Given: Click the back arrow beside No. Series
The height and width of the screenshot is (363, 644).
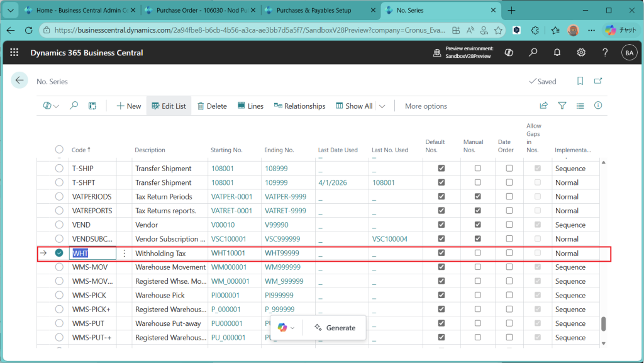Looking at the screenshot, I should (x=19, y=81).
